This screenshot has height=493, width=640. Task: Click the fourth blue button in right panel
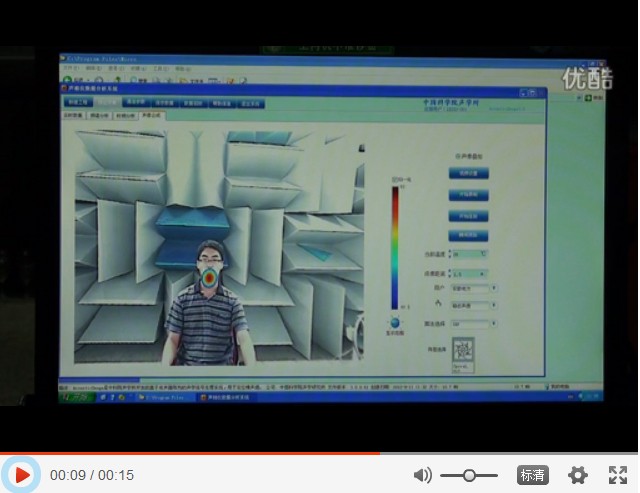(x=469, y=236)
